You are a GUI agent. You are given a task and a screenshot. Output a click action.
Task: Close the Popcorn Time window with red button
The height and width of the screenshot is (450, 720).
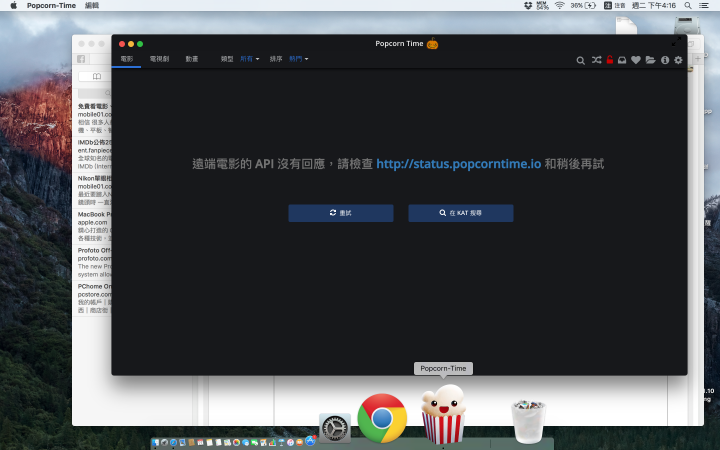tap(122, 44)
